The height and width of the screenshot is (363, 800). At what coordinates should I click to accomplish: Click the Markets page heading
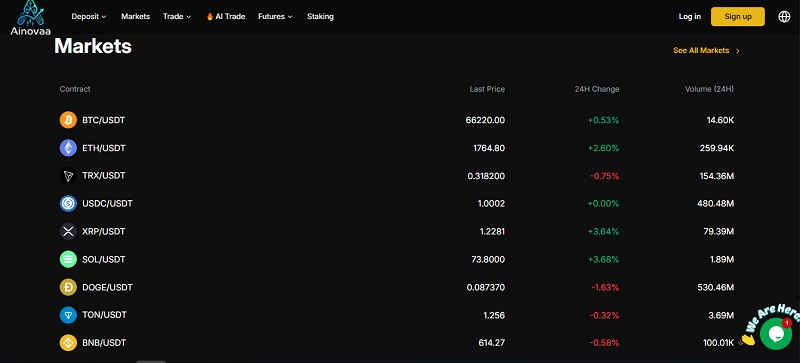(x=93, y=46)
